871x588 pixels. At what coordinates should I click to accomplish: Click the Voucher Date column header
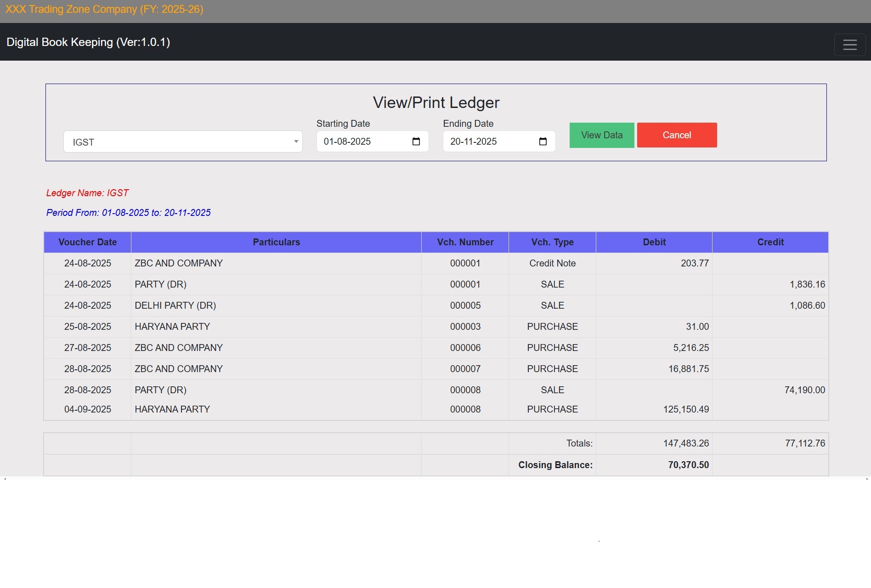point(87,242)
